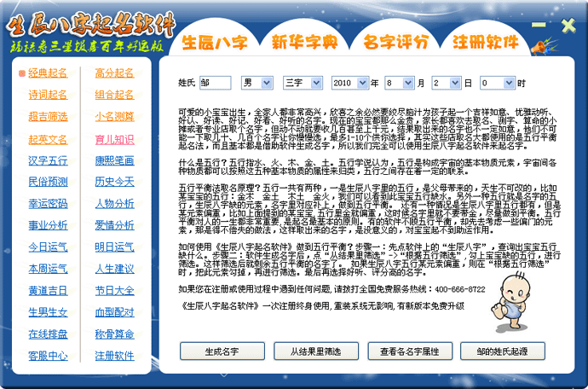Open the 在线排盘 link
The width and height of the screenshot is (588, 389).
[x=48, y=334]
